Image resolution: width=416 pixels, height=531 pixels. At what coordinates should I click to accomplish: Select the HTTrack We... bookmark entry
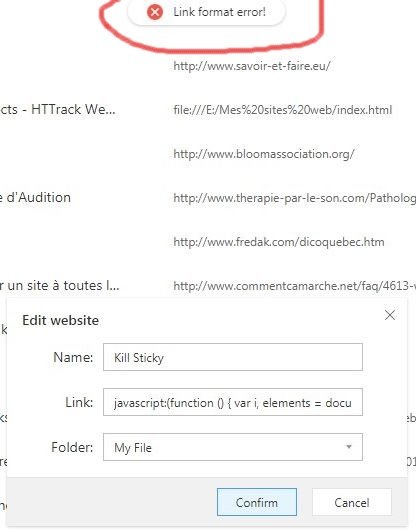point(58,109)
